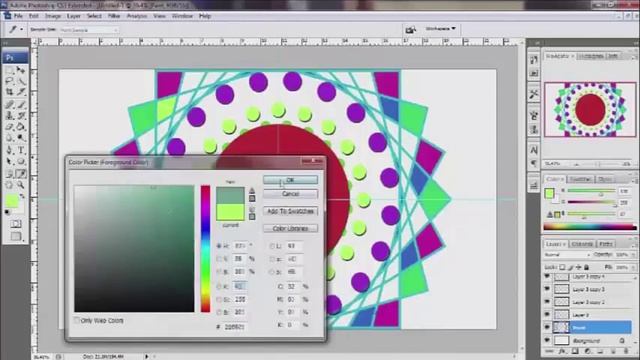This screenshot has width=640, height=360.
Task: Click the Navigator preview thumbnail
Action: [590, 109]
